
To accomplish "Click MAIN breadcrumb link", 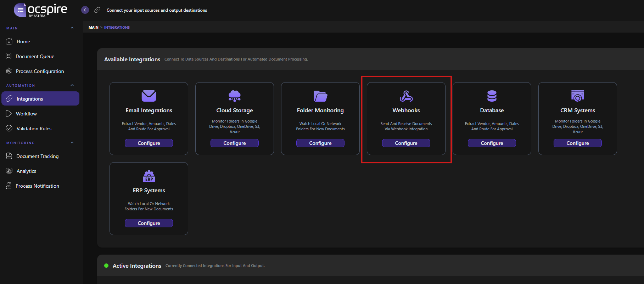I will (94, 27).
